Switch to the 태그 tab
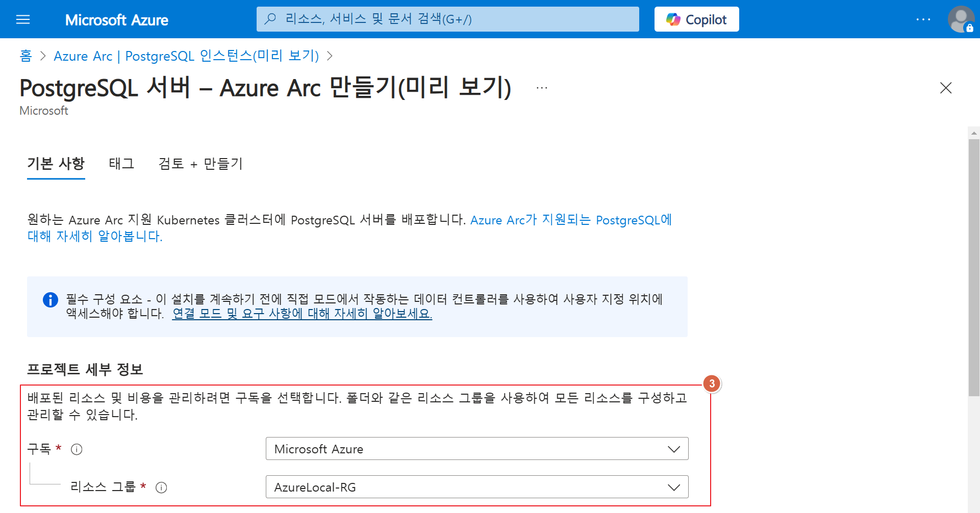 [x=121, y=164]
